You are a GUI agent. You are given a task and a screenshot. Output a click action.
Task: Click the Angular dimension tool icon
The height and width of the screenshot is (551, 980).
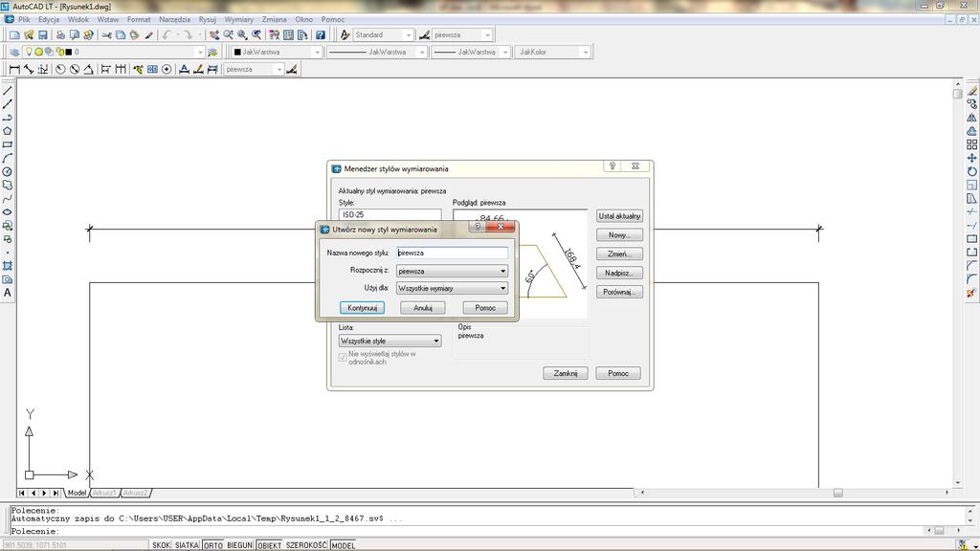click(89, 69)
